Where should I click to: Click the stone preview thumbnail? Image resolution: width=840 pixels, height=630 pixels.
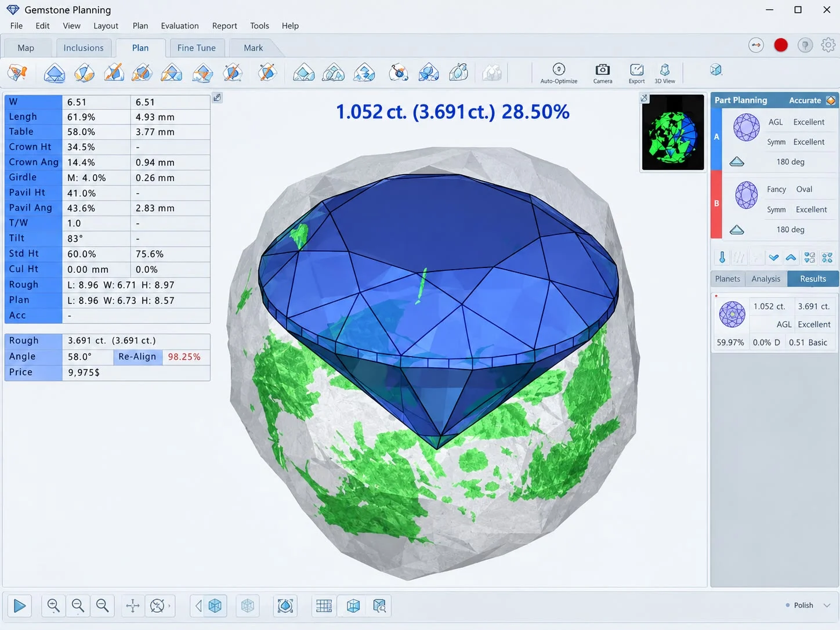click(673, 133)
